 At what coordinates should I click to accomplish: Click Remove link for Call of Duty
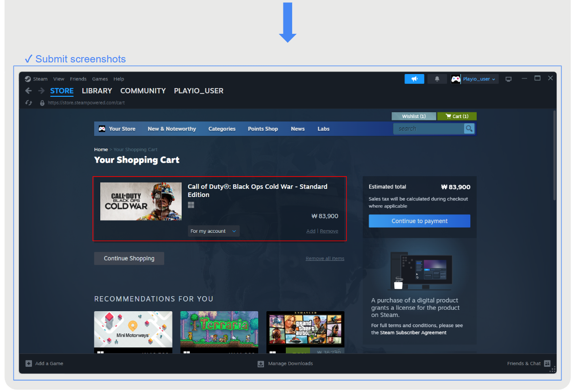pyautogui.click(x=329, y=231)
